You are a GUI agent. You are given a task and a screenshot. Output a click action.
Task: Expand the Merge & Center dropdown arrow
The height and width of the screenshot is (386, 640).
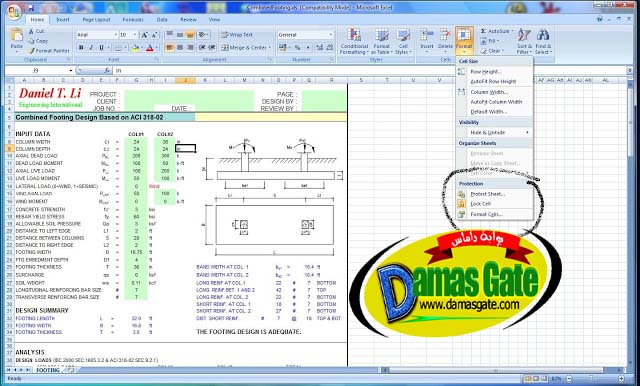coord(270,48)
